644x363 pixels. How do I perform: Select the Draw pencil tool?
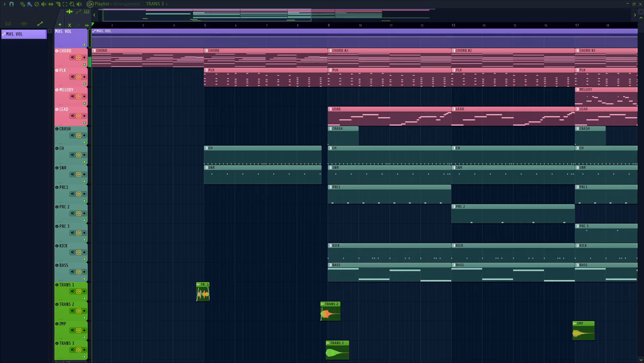click(x=22, y=4)
